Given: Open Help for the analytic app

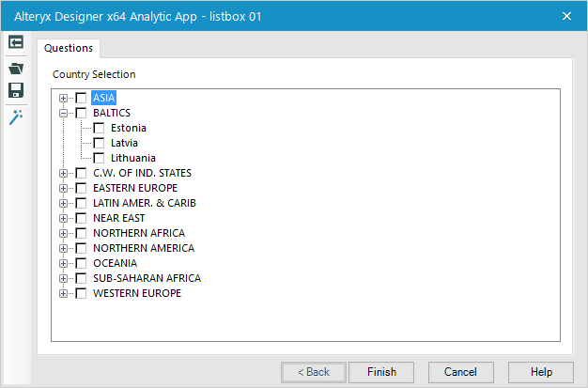Looking at the screenshot, I should [541, 372].
